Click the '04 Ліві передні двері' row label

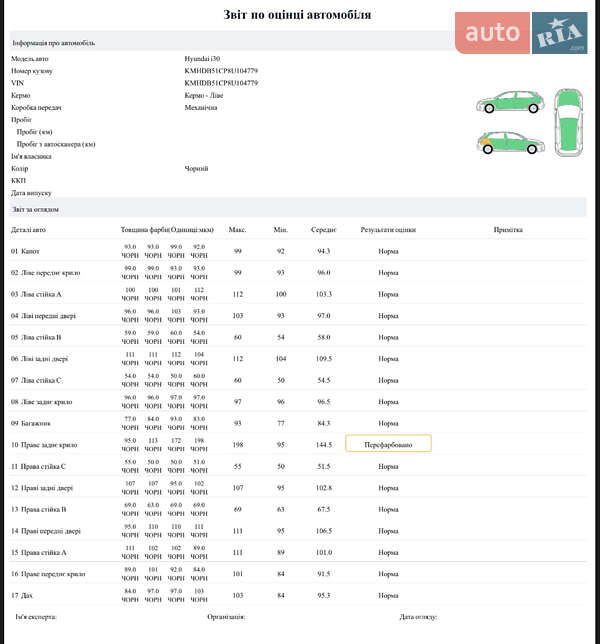(44, 316)
